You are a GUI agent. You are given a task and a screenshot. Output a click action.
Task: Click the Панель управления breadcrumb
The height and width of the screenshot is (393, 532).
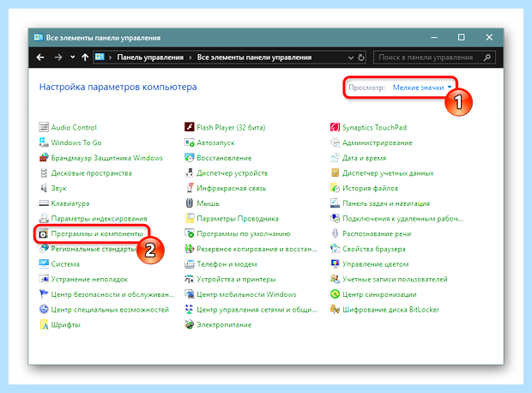(x=150, y=57)
